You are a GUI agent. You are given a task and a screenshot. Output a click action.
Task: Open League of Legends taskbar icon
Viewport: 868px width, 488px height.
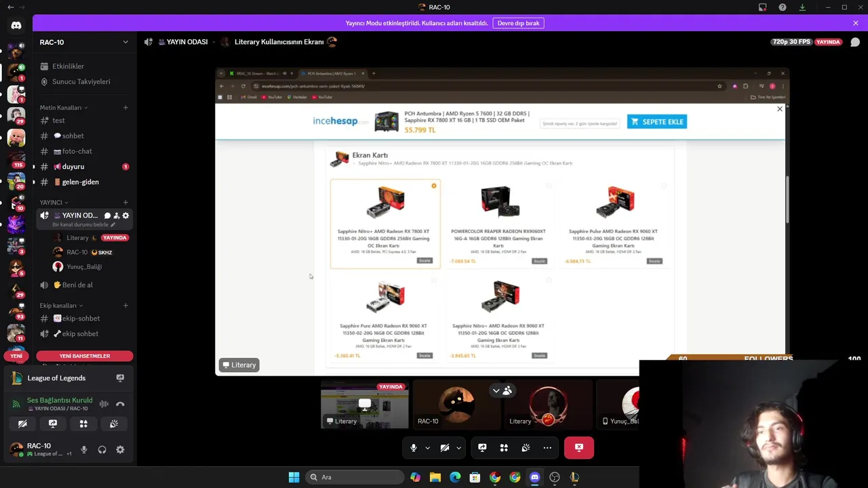(x=574, y=477)
